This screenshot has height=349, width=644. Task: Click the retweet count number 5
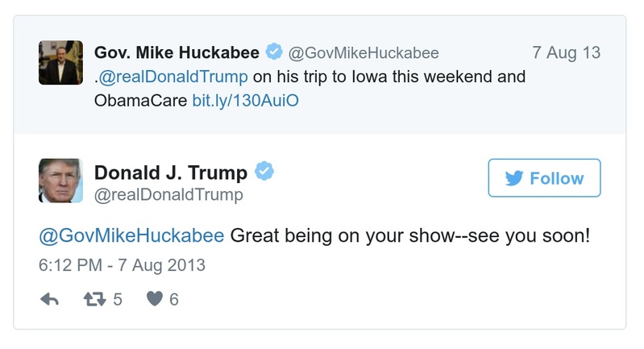click(118, 300)
